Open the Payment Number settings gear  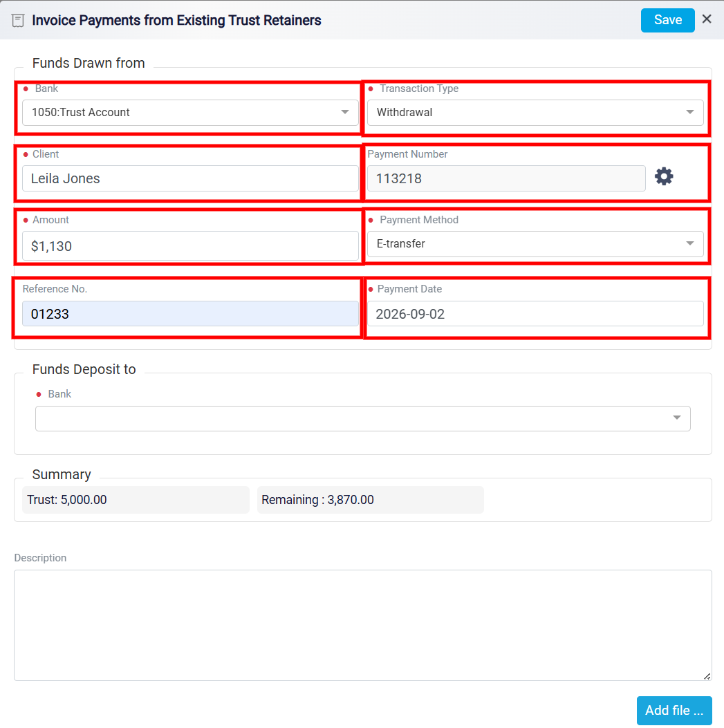(664, 176)
